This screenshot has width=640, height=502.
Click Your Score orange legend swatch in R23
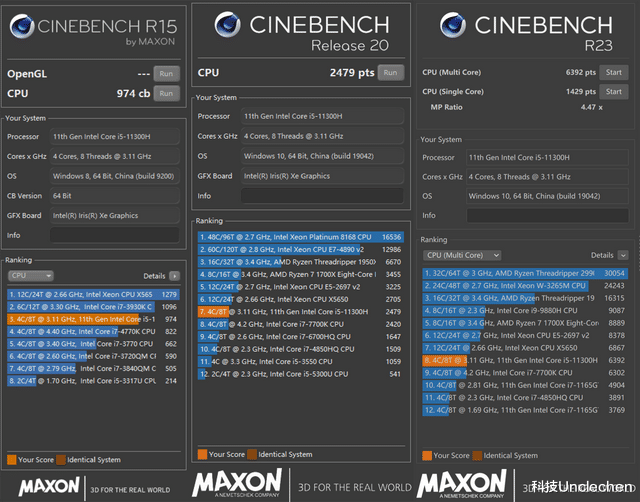pos(427,456)
